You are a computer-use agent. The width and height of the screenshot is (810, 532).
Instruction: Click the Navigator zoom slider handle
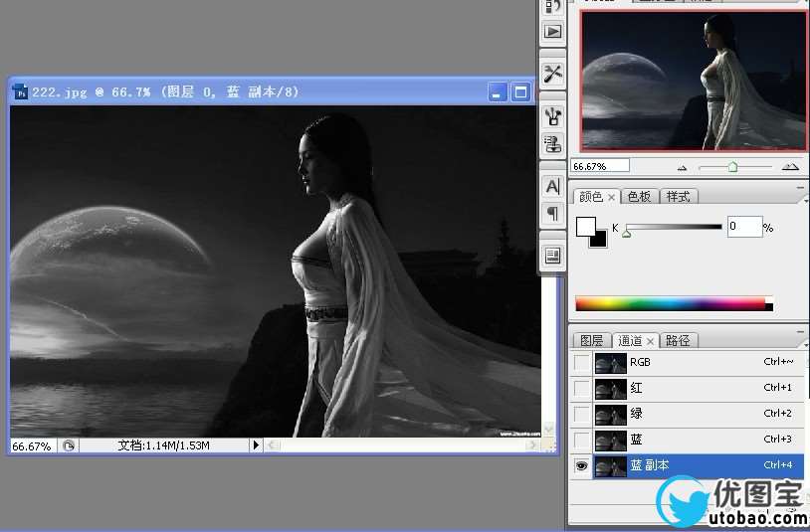732,167
